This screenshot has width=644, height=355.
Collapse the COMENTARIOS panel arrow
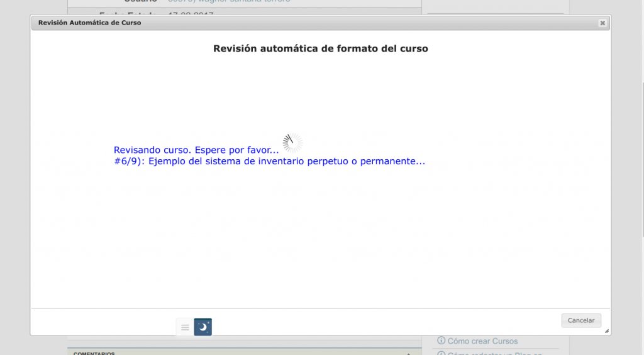coord(409,353)
